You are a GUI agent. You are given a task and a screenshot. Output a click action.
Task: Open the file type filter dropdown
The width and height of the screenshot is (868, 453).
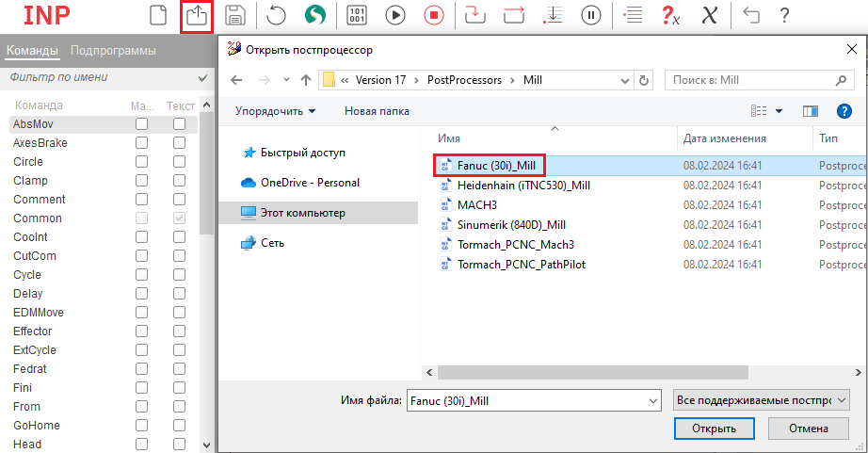click(762, 400)
